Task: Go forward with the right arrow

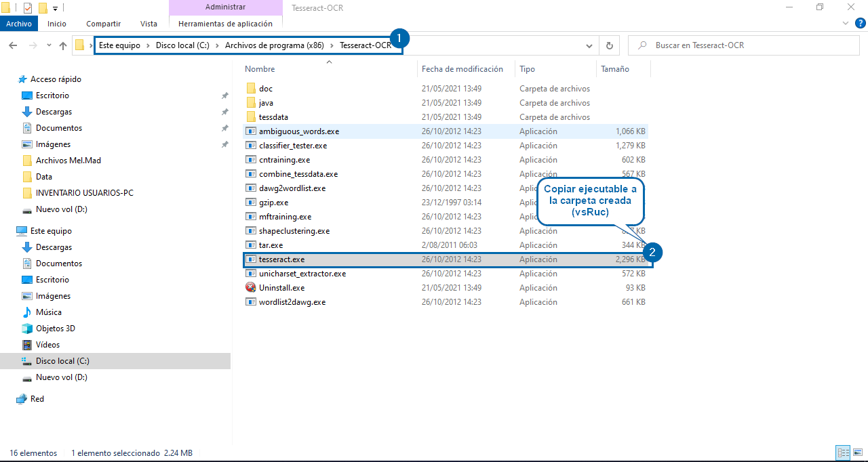Action: coord(32,45)
